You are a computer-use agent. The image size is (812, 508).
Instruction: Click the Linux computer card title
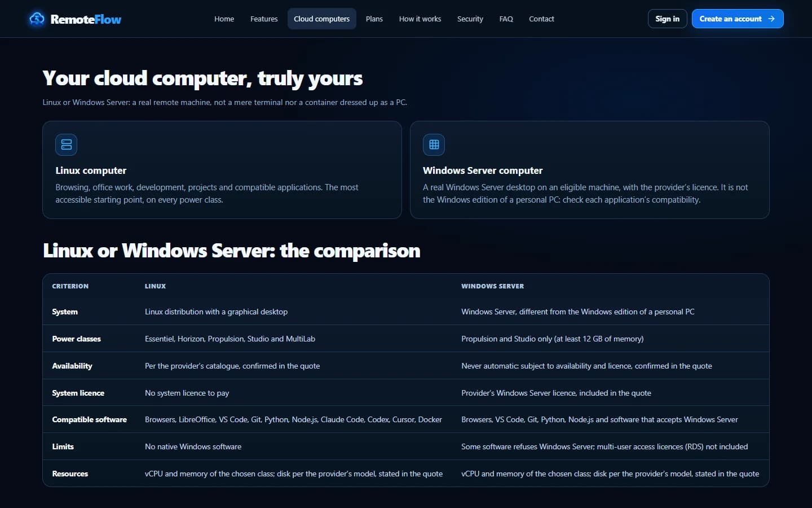(x=91, y=170)
